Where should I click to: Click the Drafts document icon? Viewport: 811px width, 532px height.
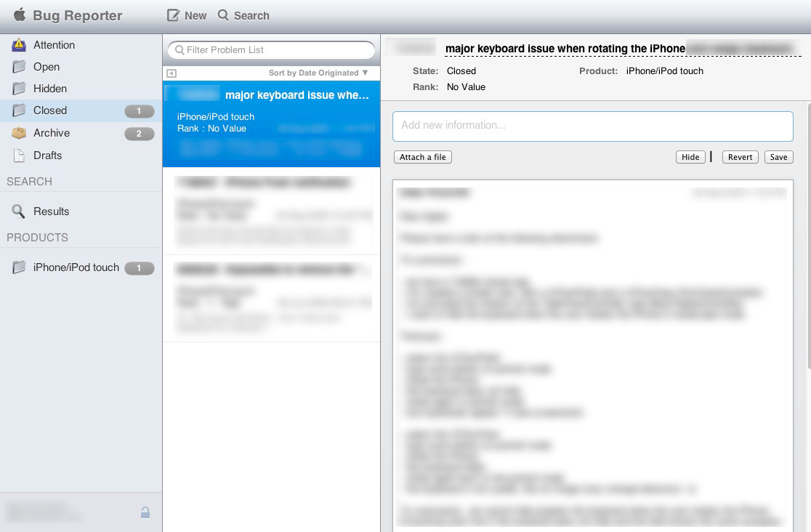[19, 156]
